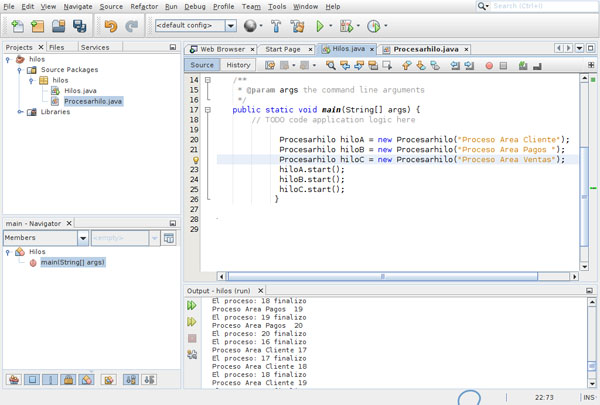This screenshot has height=405, width=600.
Task: Click the Output settings wrench icon
Action: pos(191,354)
